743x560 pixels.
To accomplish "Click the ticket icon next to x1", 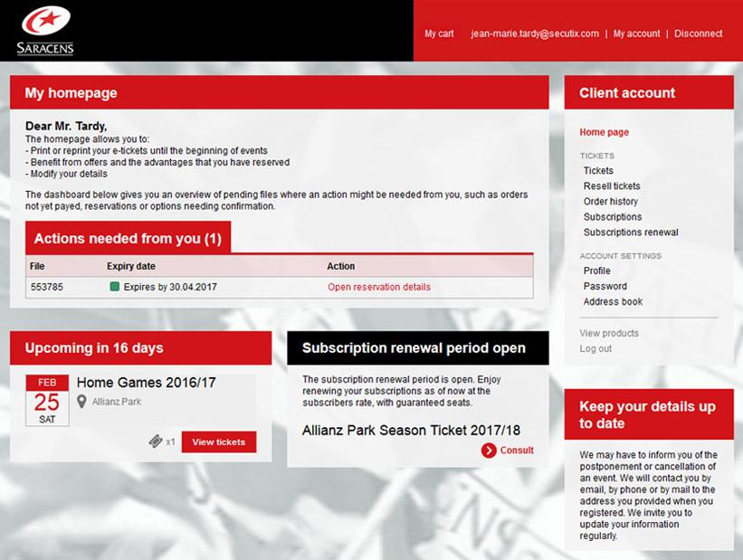I will pos(156,441).
